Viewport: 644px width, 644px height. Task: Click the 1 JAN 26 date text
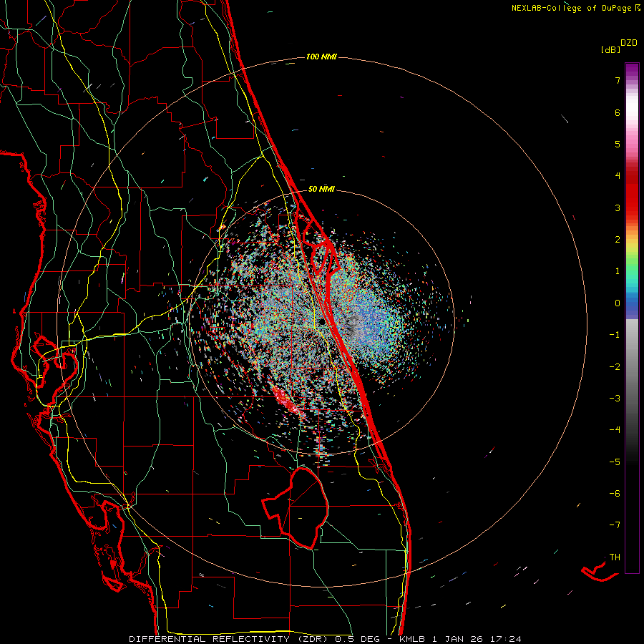click(458, 639)
